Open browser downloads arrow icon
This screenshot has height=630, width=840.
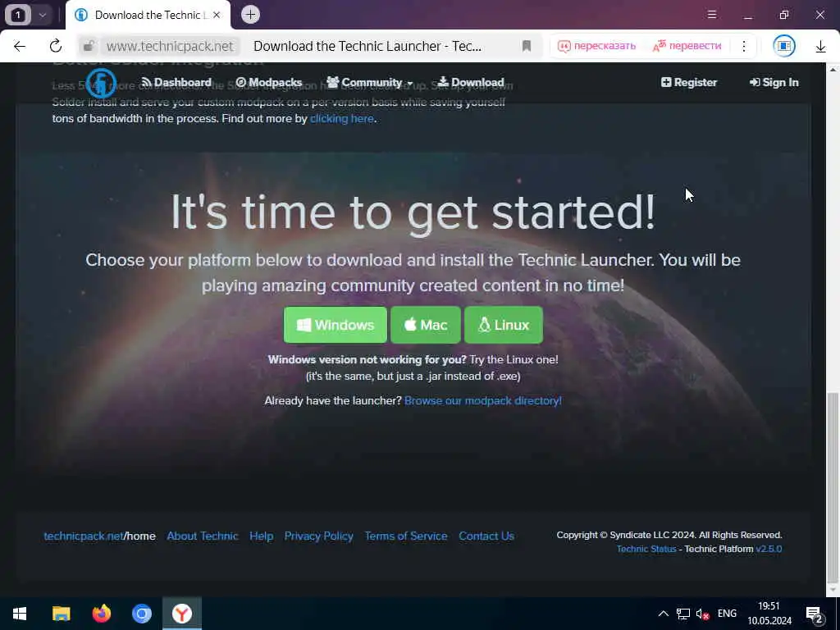coord(820,47)
